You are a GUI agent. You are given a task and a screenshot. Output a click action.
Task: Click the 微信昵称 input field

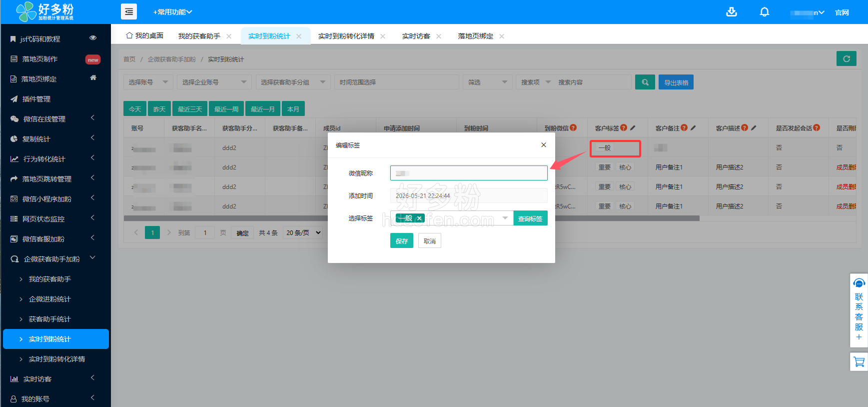[x=469, y=173]
